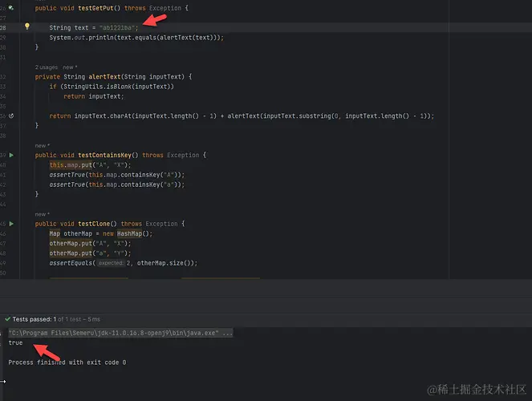The height and width of the screenshot is (401, 532).
Task: Click assertTrue with containsKey("A")
Action: [x=117, y=175]
